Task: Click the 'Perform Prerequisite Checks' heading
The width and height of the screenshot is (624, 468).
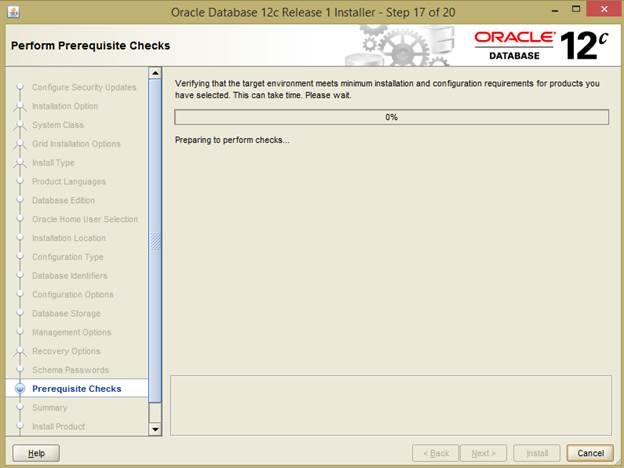Action: (x=91, y=46)
